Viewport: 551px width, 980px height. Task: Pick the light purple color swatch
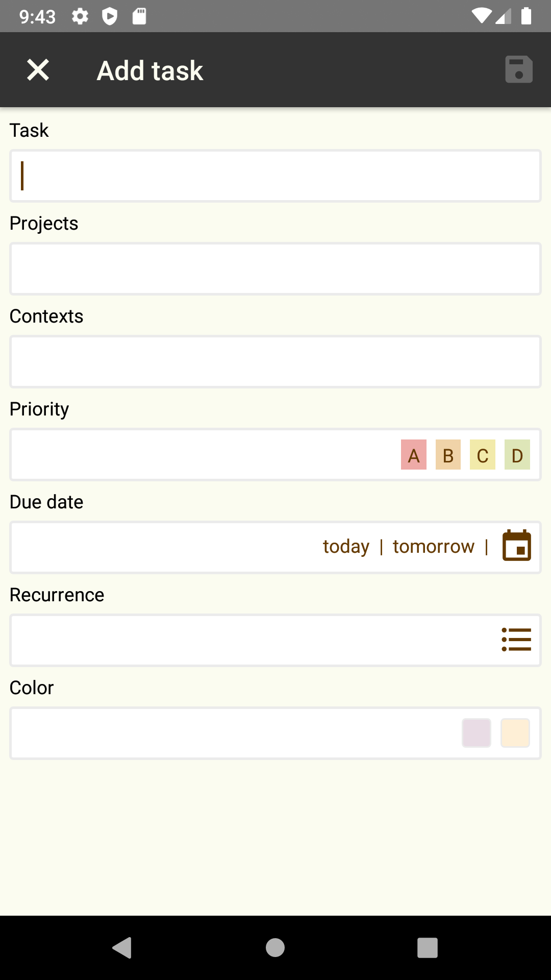point(477,733)
